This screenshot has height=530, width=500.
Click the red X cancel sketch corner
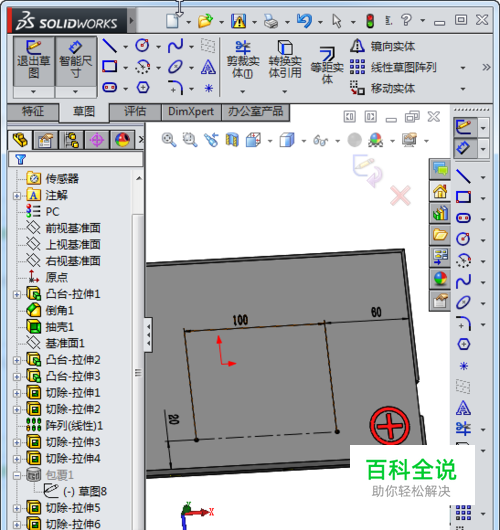tap(400, 195)
